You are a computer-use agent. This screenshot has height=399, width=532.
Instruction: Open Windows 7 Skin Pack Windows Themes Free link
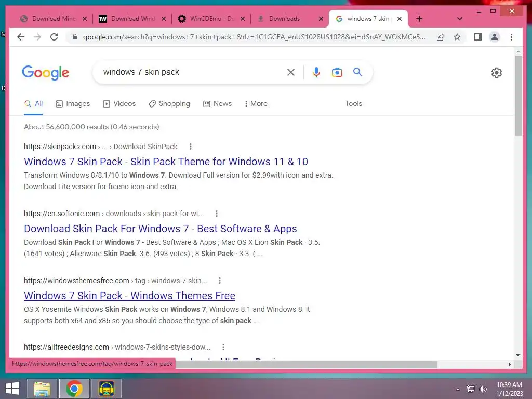[129, 296]
